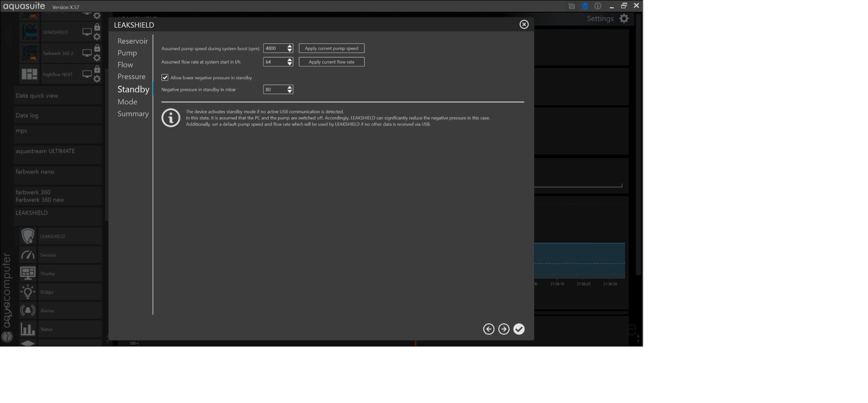Open the Alarms bell icon
The width and height of the screenshot is (868, 403).
(28, 310)
